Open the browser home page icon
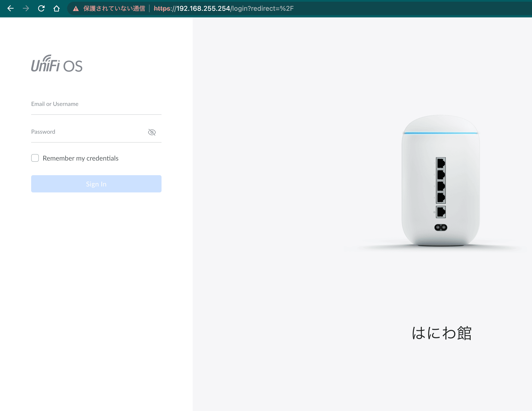 point(57,9)
